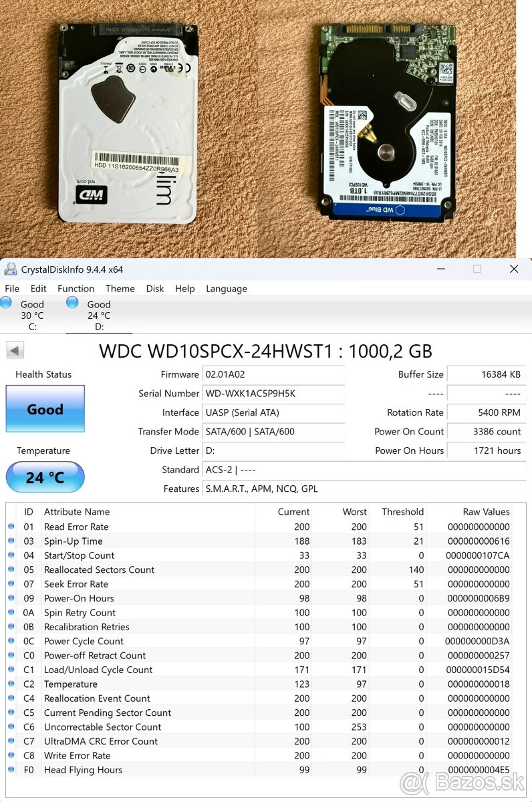
Task: Click the serial number WD-WXK1AC5P9H5K field
Action: 274,394
